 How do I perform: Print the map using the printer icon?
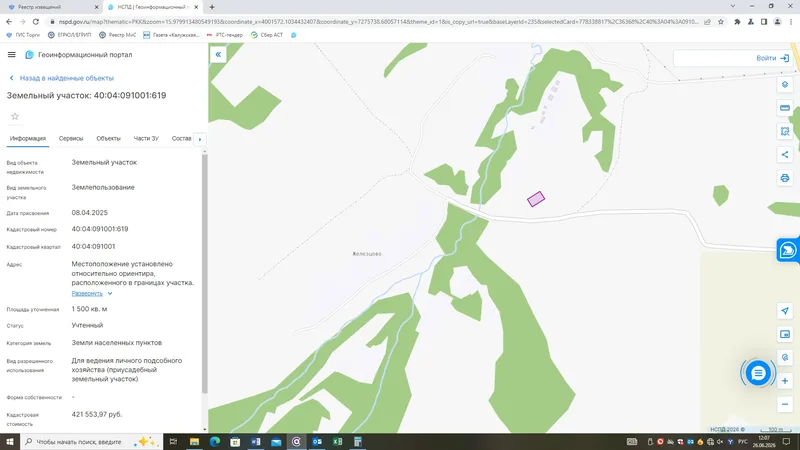coord(785,178)
